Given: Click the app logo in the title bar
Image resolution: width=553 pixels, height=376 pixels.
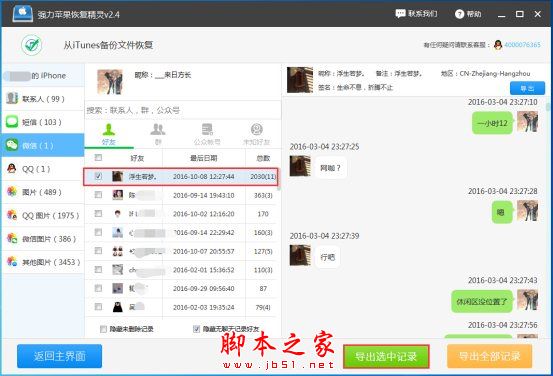Looking at the screenshot, I should click(23, 14).
